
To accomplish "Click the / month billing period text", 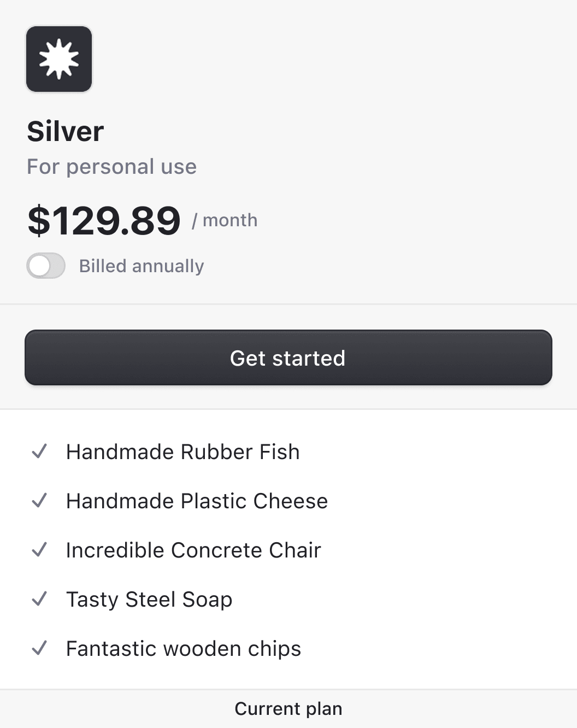I will click(225, 220).
